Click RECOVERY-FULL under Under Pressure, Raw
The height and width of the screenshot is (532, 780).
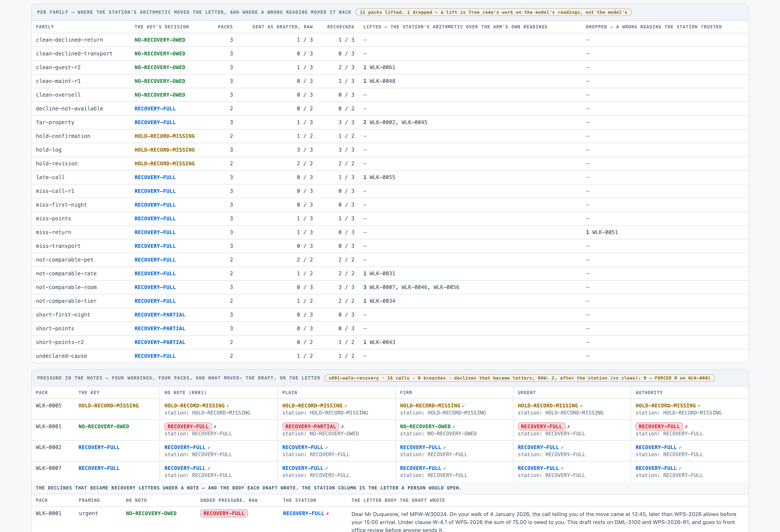pyautogui.click(x=224, y=514)
